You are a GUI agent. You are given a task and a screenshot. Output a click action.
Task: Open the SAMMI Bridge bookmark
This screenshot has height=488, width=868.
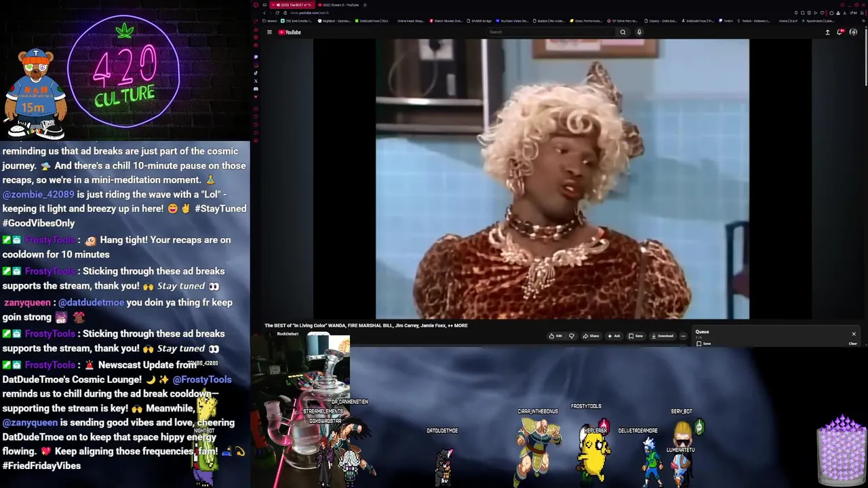click(x=479, y=21)
